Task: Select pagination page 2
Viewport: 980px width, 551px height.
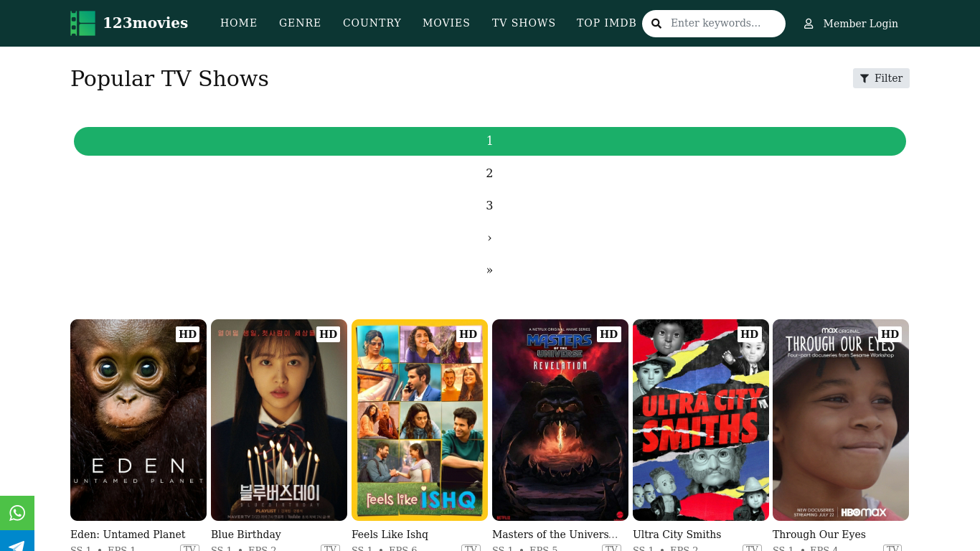Action: click(x=489, y=173)
